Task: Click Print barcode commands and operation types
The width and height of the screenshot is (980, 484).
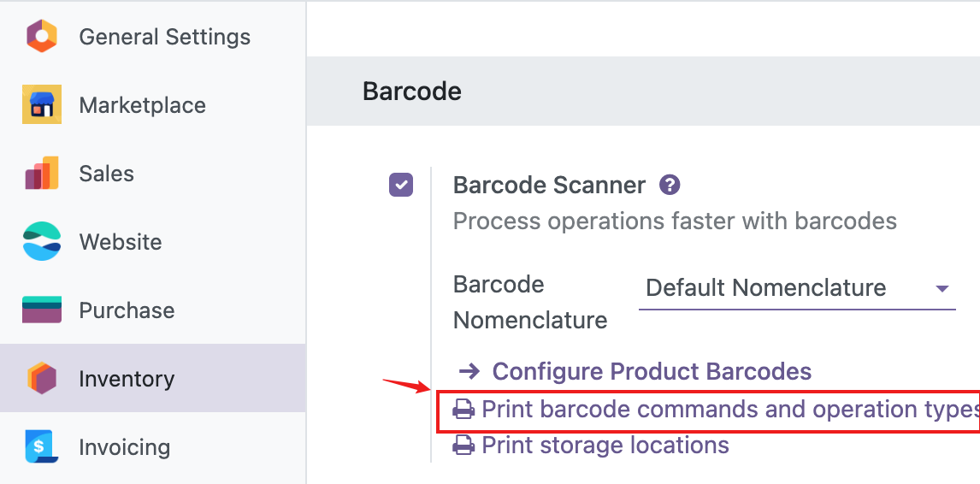Action: [727, 410]
